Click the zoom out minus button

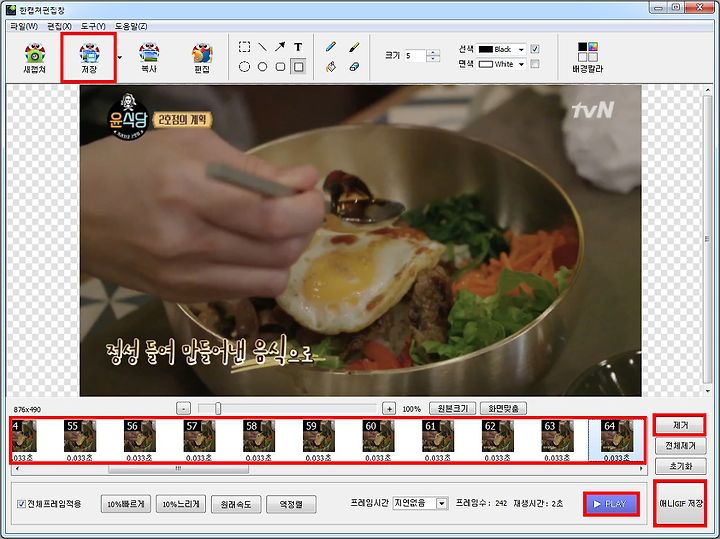tap(184, 408)
